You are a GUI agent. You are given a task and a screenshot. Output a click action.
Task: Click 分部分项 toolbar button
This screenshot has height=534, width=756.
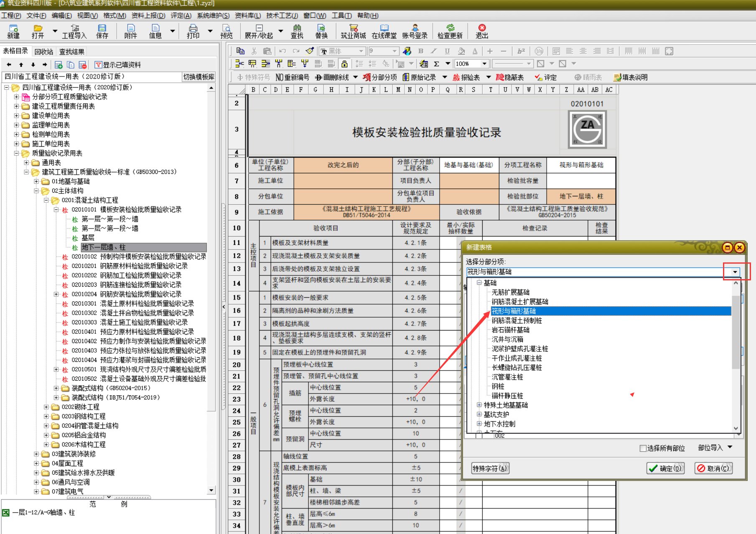(x=379, y=77)
